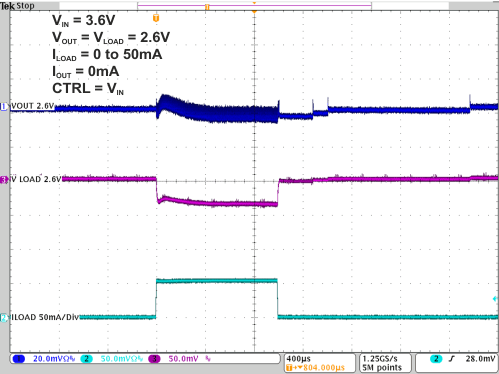Screen dimensions: 499x374
Task: Click the V LOAD 2.6V waveform label
Action: [x=36, y=179]
